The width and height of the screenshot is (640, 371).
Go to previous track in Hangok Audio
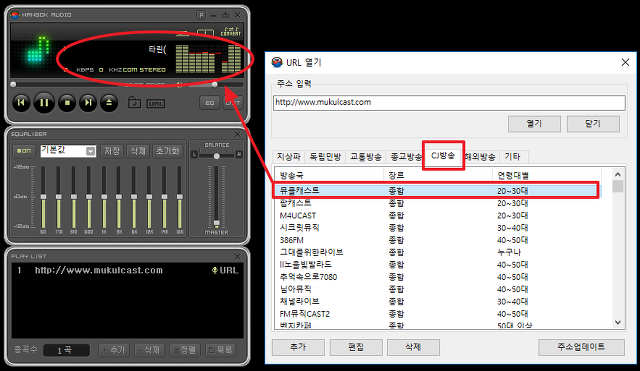[21, 102]
